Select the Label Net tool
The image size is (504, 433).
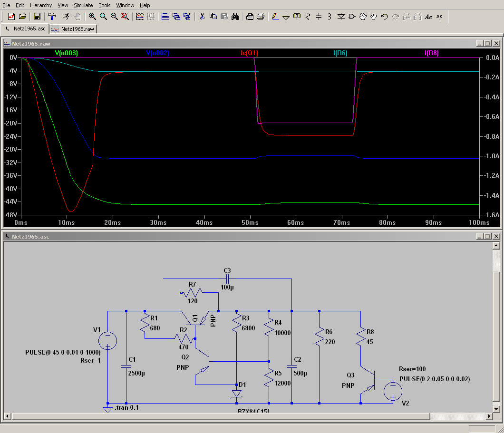pyautogui.click(x=297, y=16)
